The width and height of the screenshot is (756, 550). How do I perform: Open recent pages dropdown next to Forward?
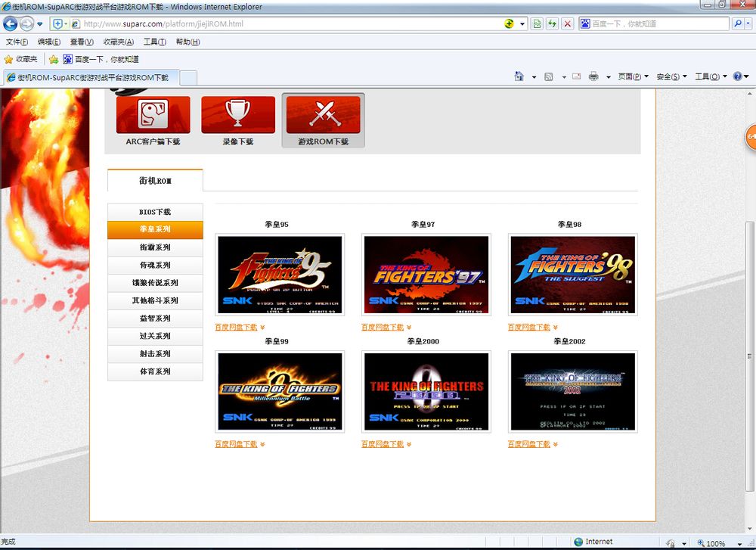[40, 23]
